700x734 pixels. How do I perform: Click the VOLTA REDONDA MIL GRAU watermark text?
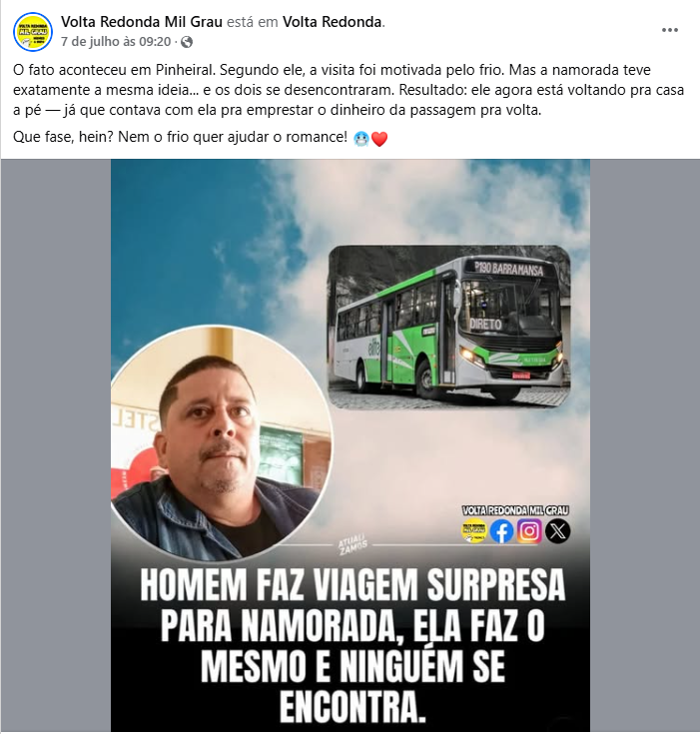point(515,510)
